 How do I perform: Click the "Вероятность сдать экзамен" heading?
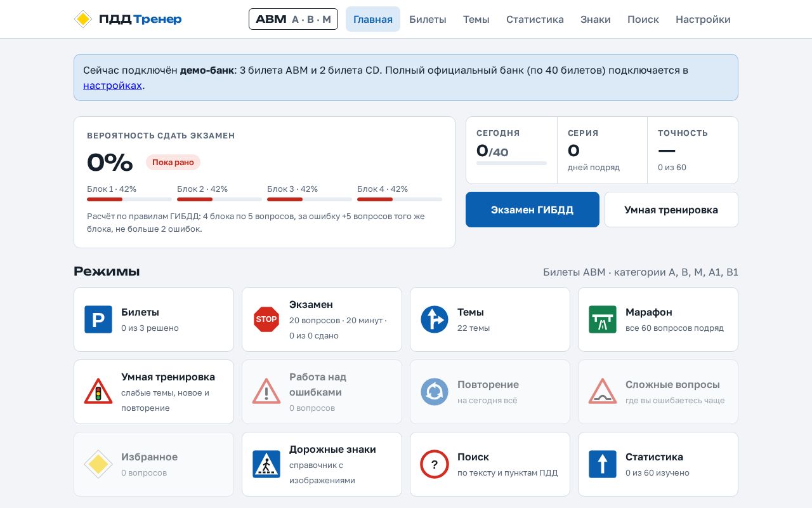point(161,136)
